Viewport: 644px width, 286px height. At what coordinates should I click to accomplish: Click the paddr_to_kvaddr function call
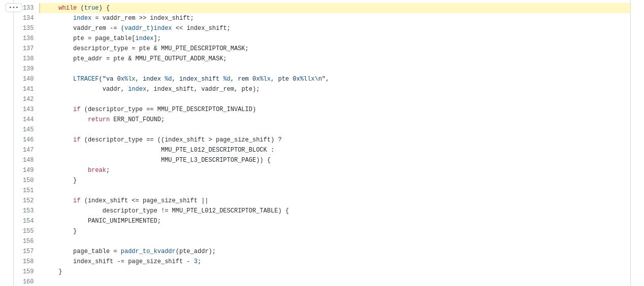click(148, 252)
